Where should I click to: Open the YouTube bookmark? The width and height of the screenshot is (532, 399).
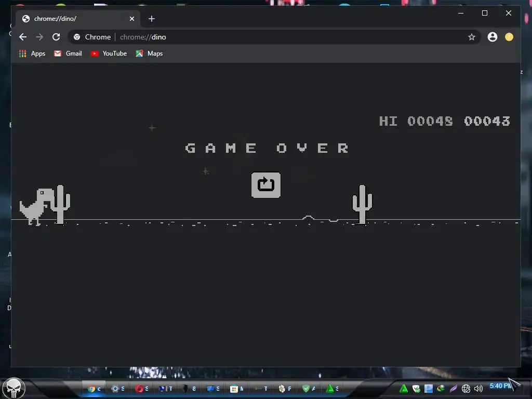point(109,54)
